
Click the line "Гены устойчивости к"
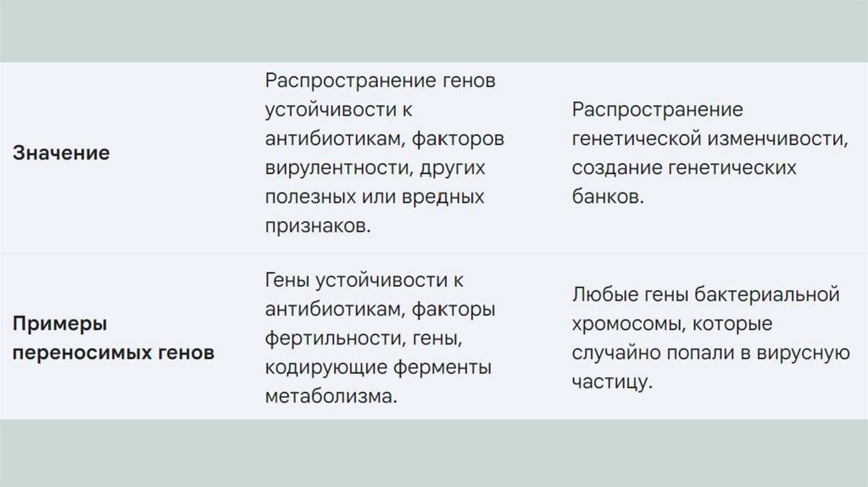pos(364,280)
